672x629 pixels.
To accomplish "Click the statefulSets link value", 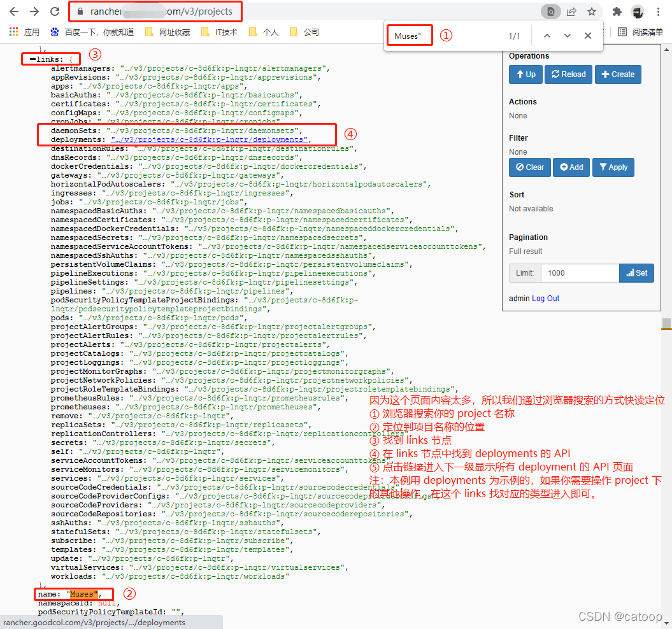I will [x=216, y=532].
